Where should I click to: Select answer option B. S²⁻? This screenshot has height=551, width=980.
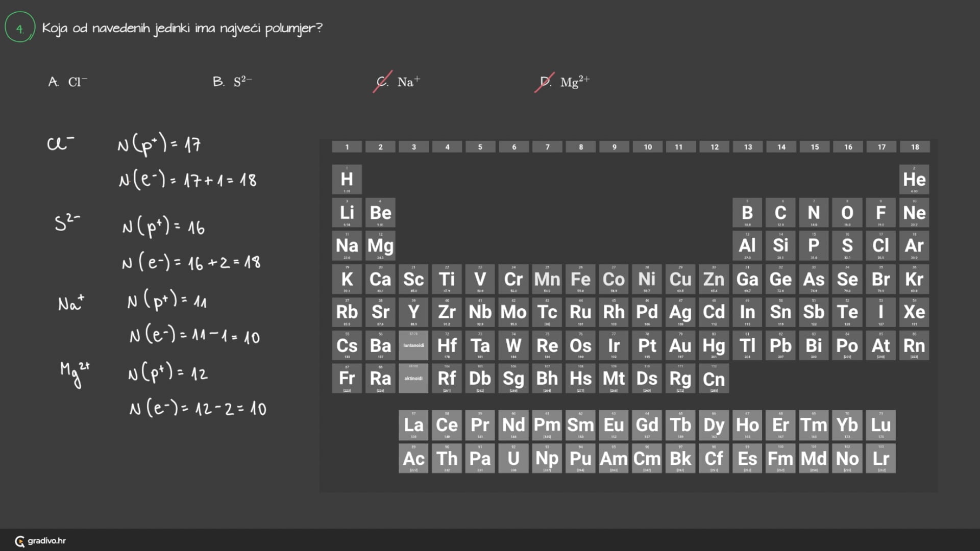(x=232, y=82)
